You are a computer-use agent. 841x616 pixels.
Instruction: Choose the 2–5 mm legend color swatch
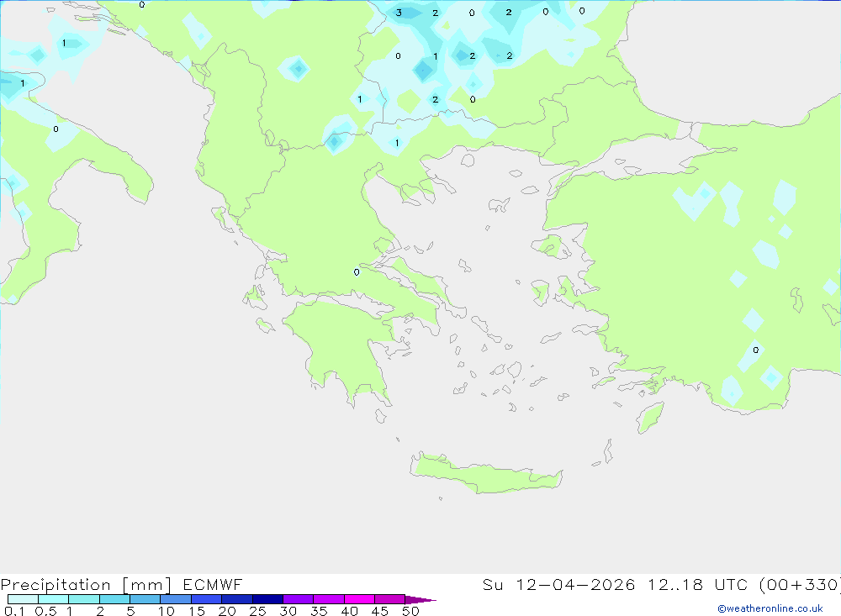[114, 599]
